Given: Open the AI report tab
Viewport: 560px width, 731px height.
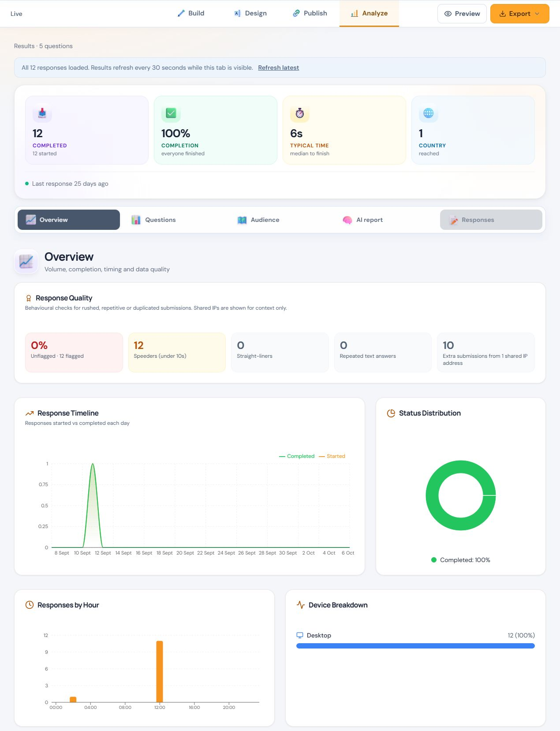Looking at the screenshot, I should point(385,220).
